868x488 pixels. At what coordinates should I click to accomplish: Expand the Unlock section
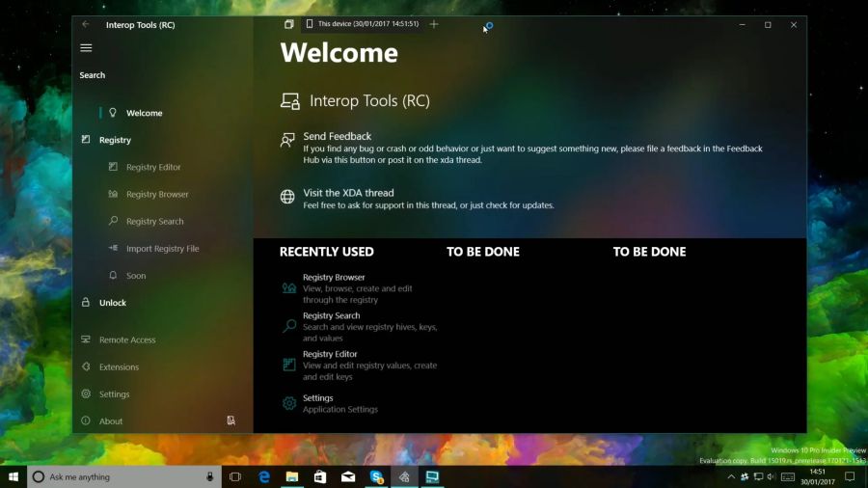coord(113,303)
